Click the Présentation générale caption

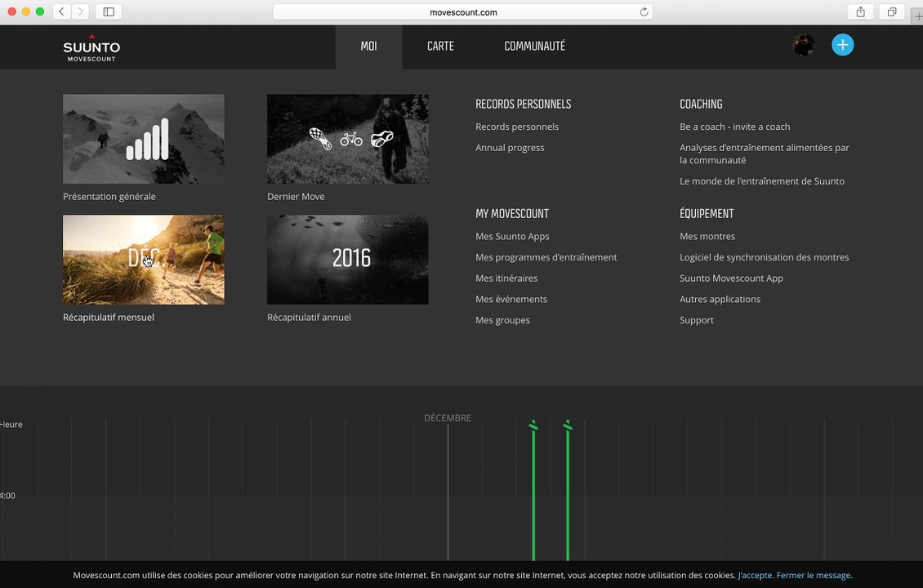point(109,197)
